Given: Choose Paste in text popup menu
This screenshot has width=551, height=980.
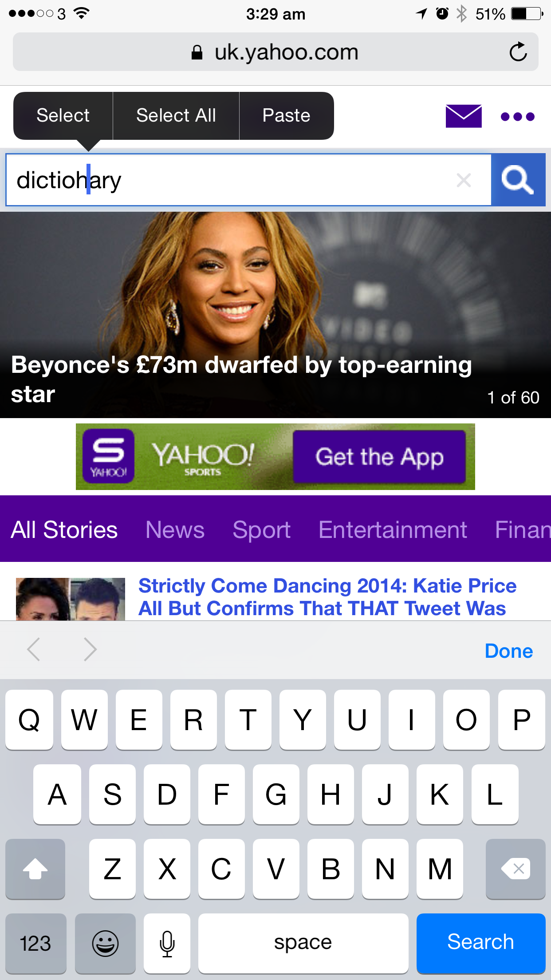Looking at the screenshot, I should click(287, 116).
